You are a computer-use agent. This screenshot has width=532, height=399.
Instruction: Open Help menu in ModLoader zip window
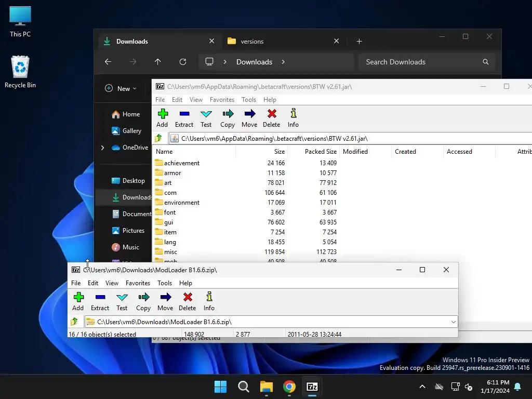185,283
